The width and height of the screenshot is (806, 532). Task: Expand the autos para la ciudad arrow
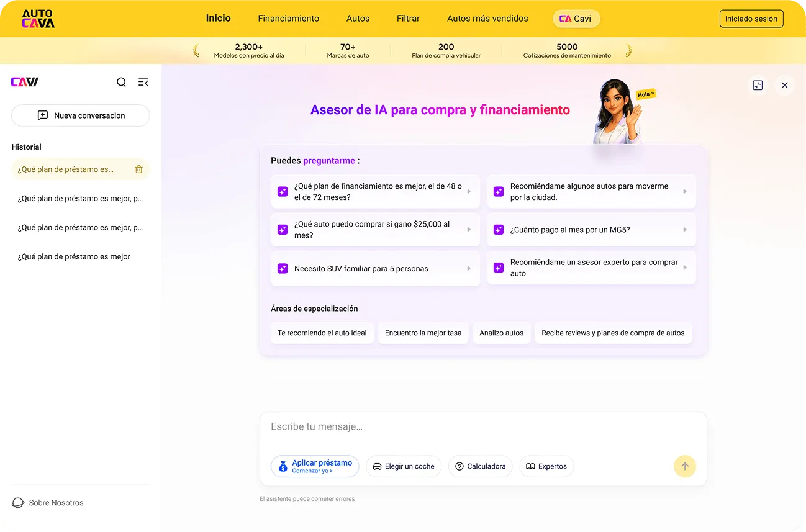tap(685, 192)
